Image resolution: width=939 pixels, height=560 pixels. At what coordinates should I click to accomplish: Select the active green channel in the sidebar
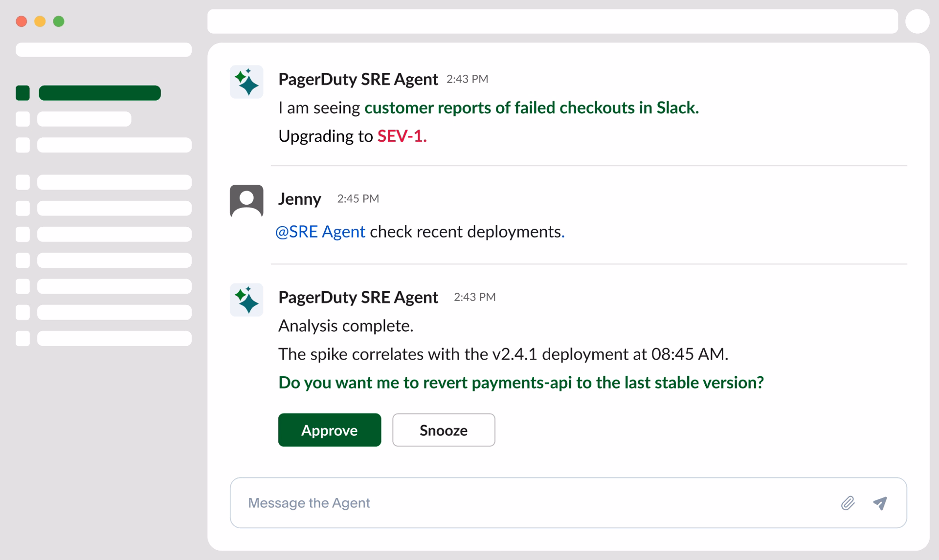click(100, 92)
